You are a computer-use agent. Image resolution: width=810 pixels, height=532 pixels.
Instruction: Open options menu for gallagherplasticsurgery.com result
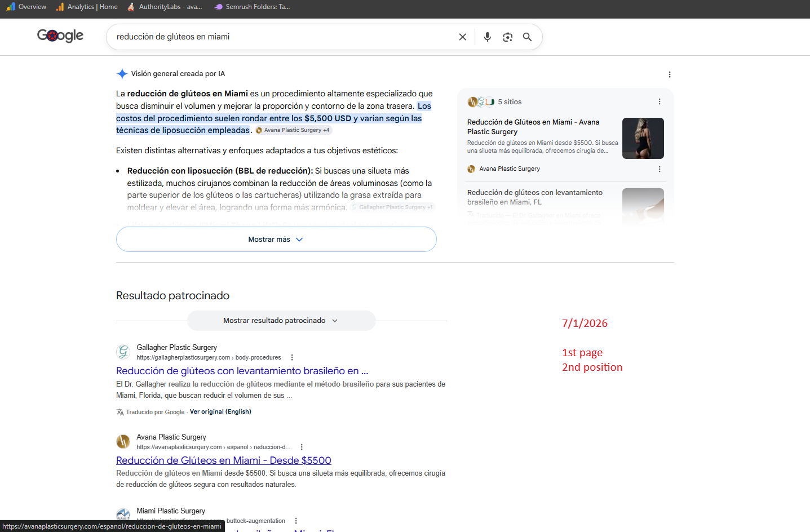tap(292, 357)
